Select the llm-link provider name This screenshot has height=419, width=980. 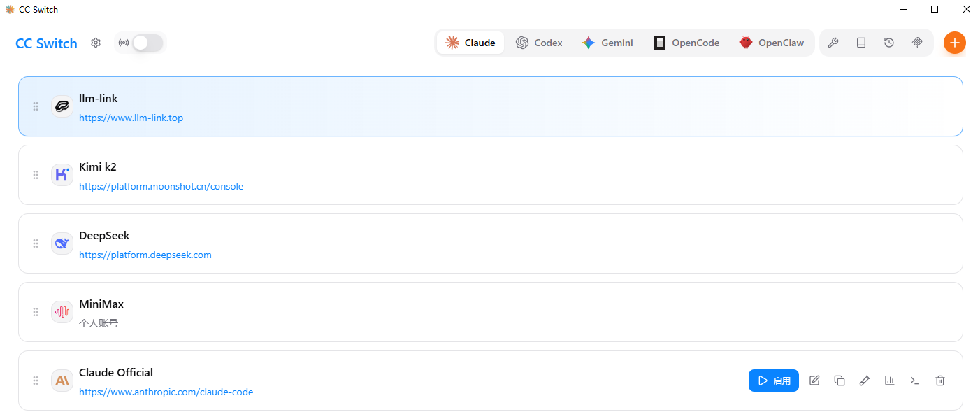pyautogui.click(x=99, y=99)
